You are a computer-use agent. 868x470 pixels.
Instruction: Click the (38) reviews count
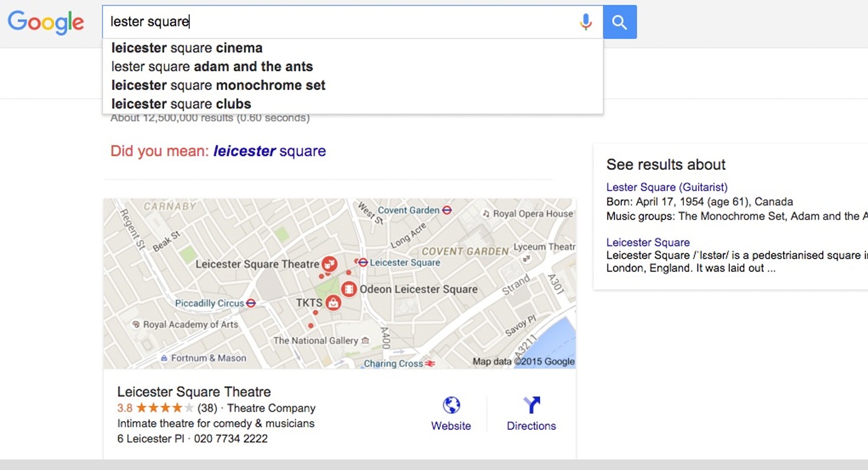click(x=207, y=408)
